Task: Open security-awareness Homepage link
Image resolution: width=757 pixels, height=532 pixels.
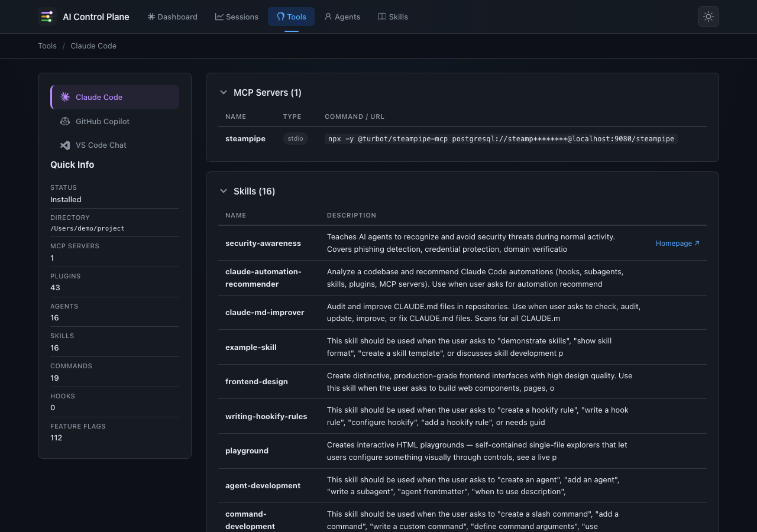Action: (678, 243)
